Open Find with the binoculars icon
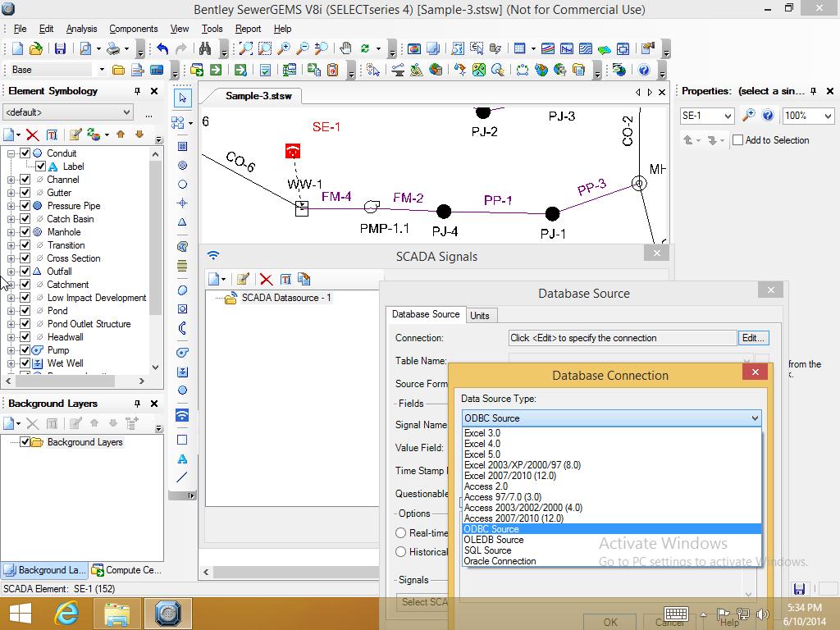The width and height of the screenshot is (840, 630). tap(204, 48)
